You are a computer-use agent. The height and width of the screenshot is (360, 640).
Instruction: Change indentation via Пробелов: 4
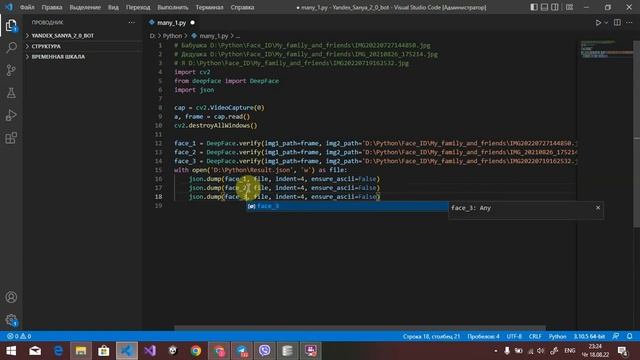[x=483, y=336]
